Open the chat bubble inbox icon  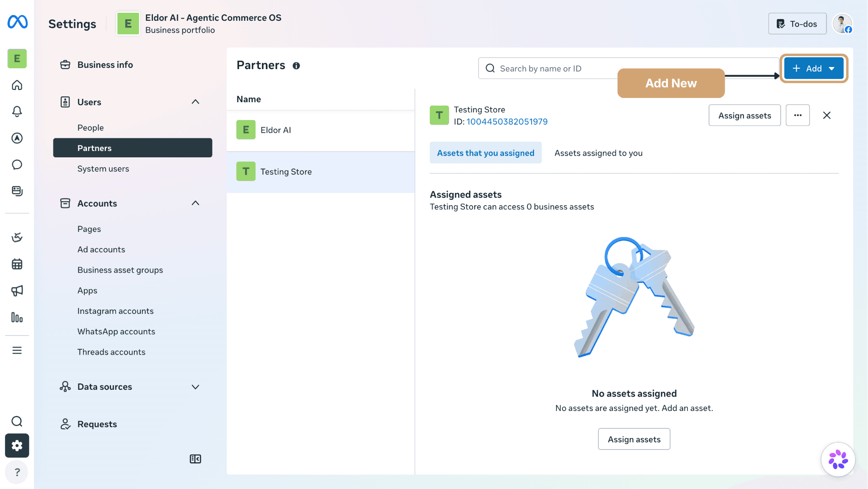(x=17, y=165)
